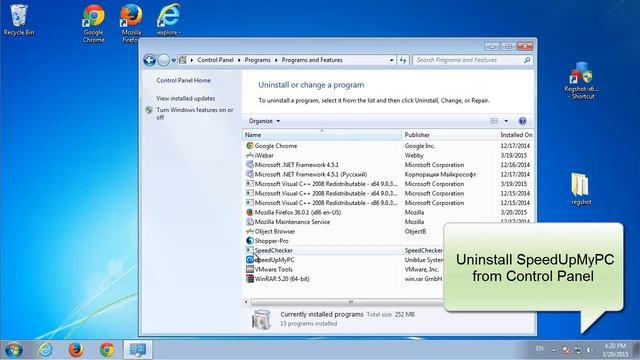Click the horizontal scrollbar left arrow
Viewport: 640px width, 360px height.
[x=246, y=302]
